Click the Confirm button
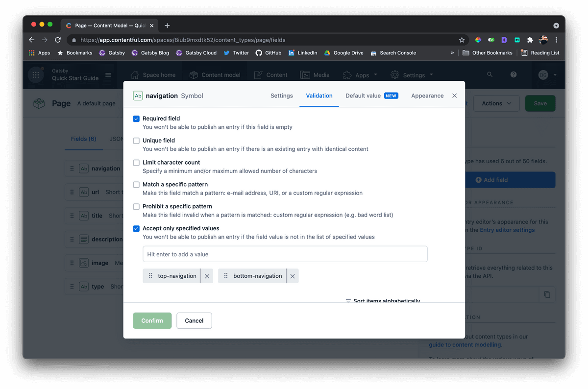The height and width of the screenshot is (389, 588). click(152, 320)
